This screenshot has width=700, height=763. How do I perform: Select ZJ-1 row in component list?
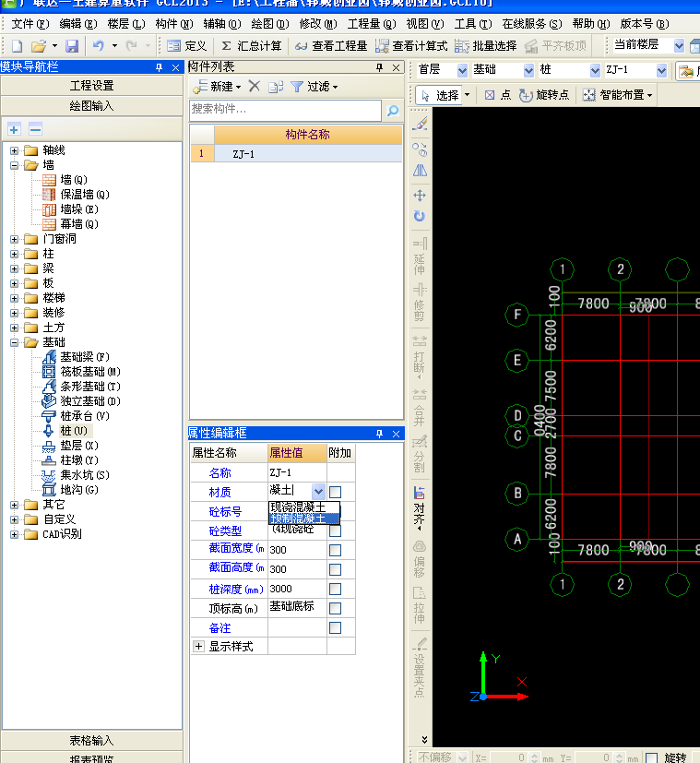[x=296, y=154]
